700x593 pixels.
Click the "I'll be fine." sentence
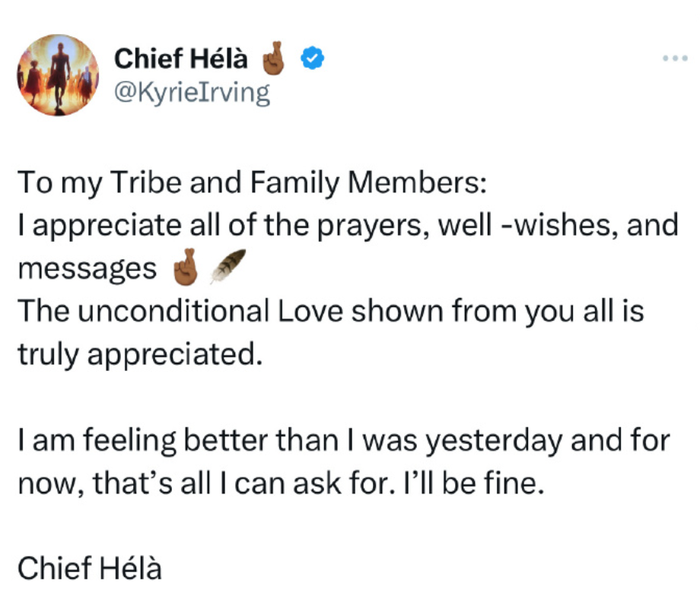pyautogui.click(x=474, y=484)
